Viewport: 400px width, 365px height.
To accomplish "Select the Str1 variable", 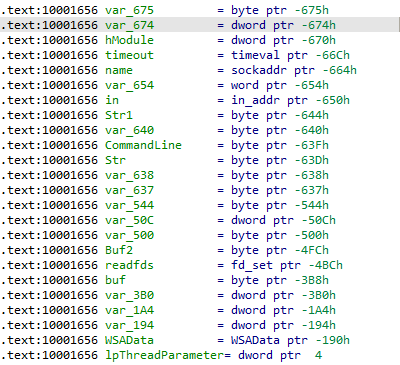I will (x=119, y=115).
